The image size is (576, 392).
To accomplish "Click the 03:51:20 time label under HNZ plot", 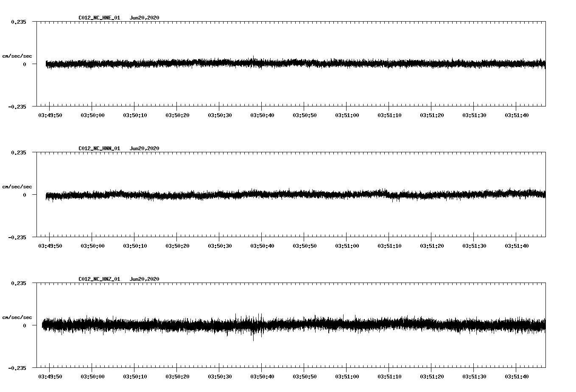I will pos(432,377).
